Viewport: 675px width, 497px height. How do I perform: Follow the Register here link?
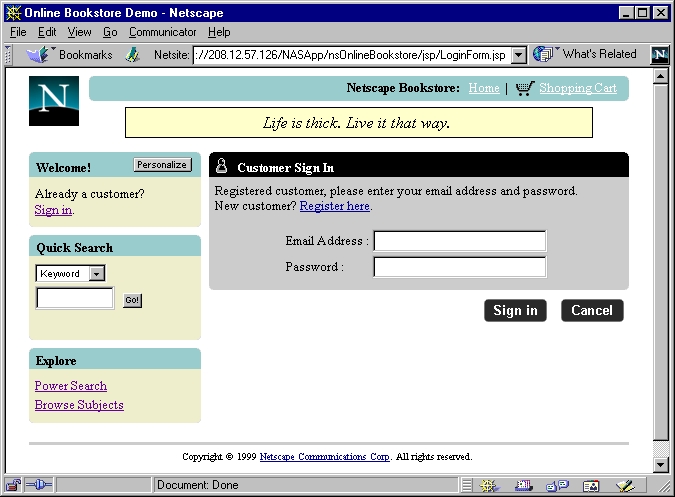tap(334, 206)
